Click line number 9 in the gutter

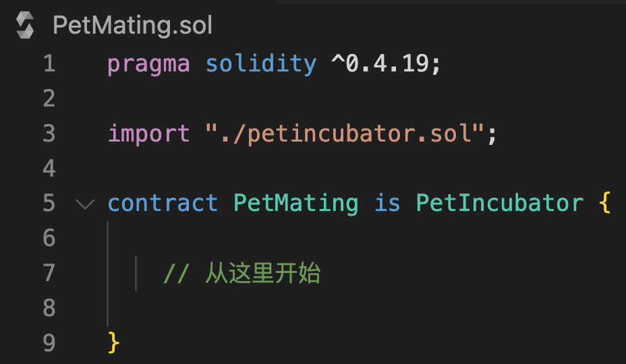pos(49,342)
